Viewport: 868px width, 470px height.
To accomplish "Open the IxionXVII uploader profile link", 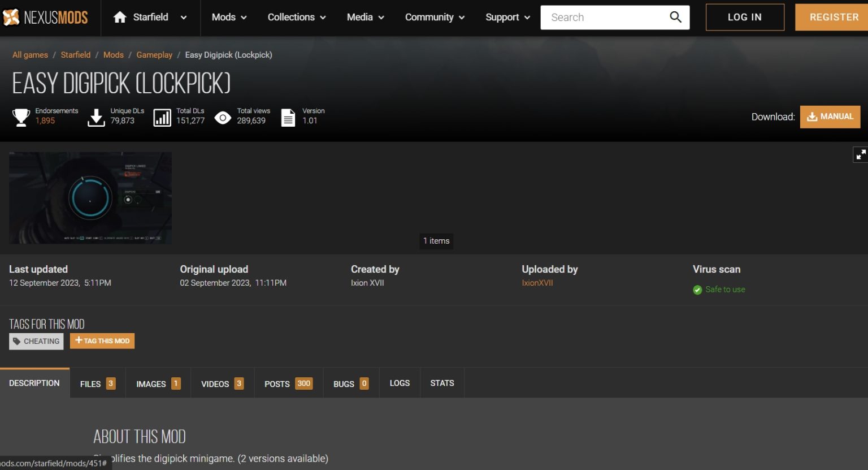I will point(537,283).
